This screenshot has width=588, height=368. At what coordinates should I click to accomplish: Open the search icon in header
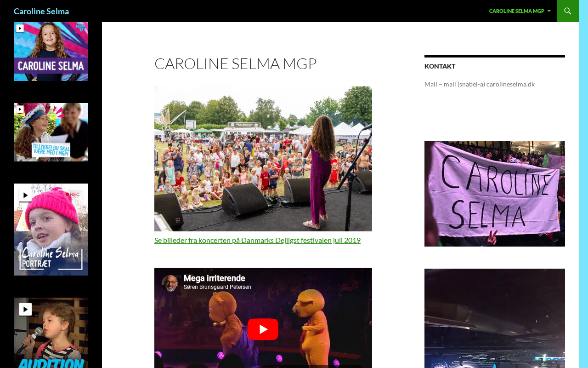(568, 11)
